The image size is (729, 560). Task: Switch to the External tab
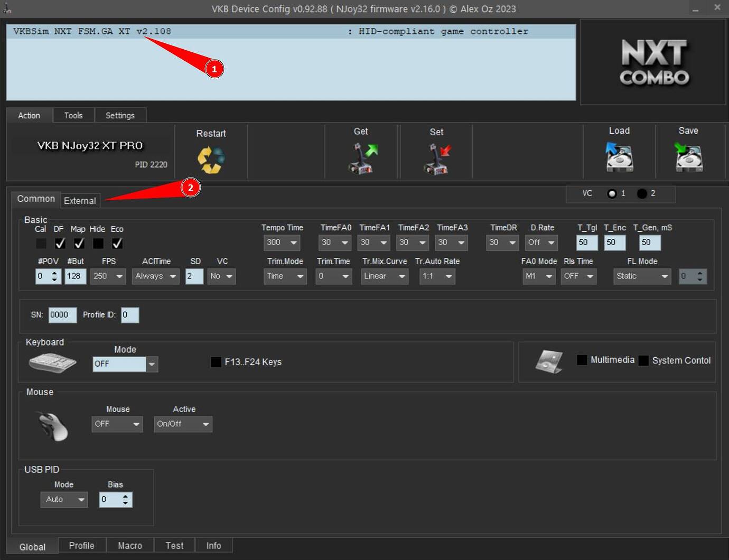click(x=80, y=201)
